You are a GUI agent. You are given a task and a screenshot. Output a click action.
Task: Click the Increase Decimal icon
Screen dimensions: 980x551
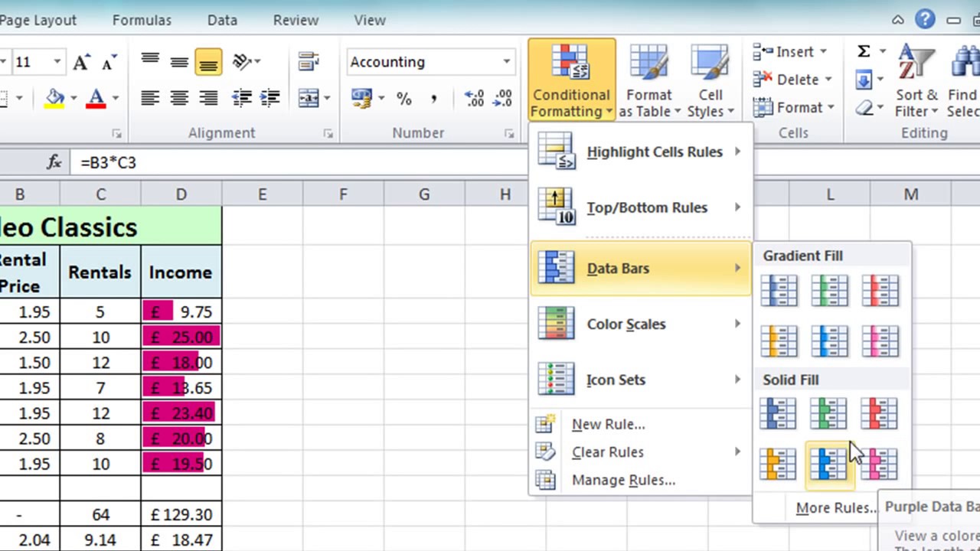[x=474, y=98]
